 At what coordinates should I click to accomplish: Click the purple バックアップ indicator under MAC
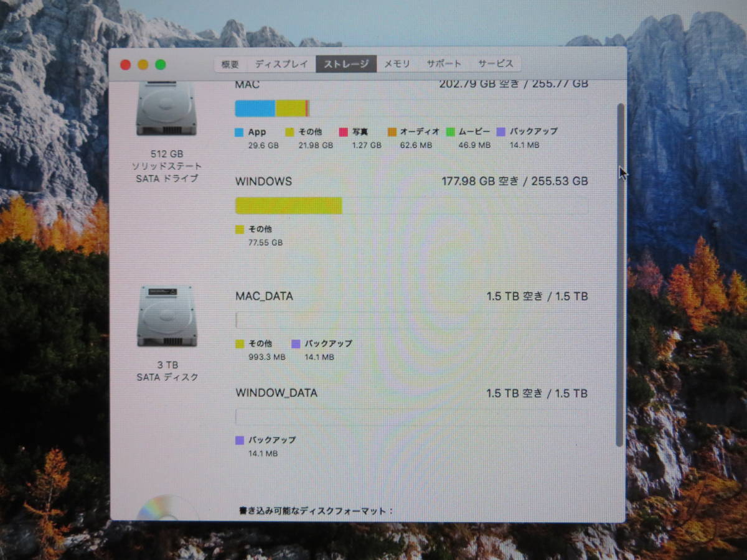click(499, 132)
